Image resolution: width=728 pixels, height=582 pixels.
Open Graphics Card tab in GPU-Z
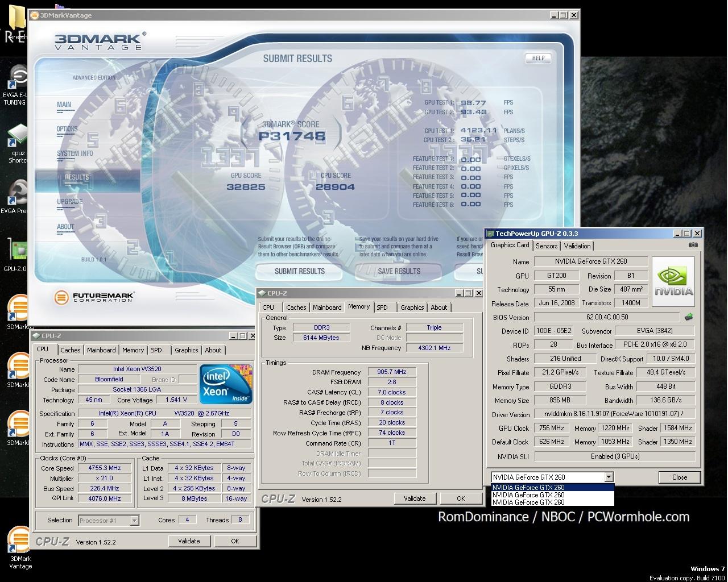510,245
